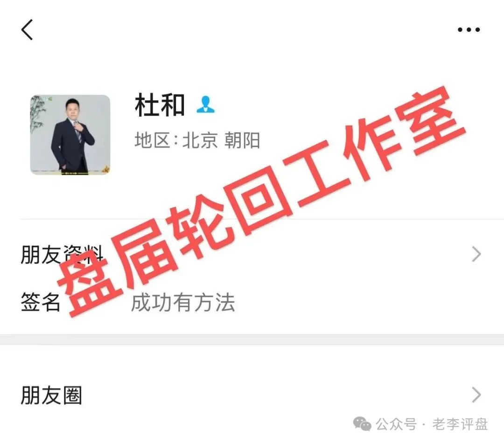Click the WeChat logo in the watermark
This screenshot has width=504, height=444.
click(x=362, y=424)
